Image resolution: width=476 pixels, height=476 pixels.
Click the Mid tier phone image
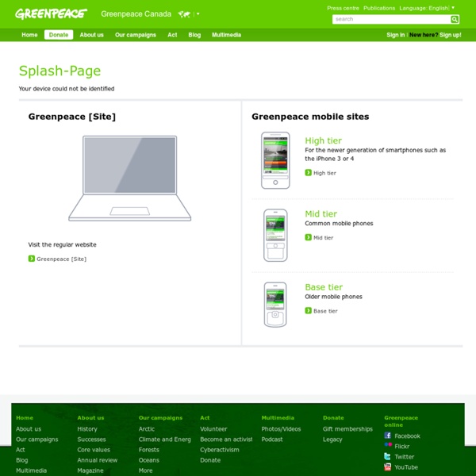click(x=275, y=235)
